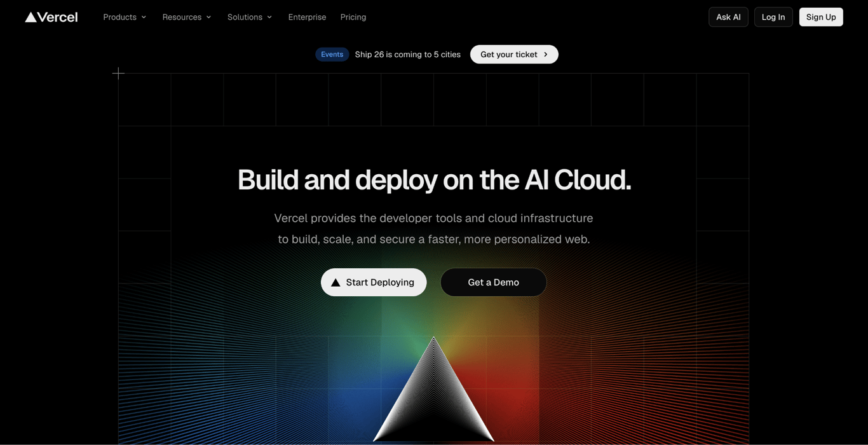The height and width of the screenshot is (445, 868).
Task: Open the Products menu
Action: (x=125, y=17)
